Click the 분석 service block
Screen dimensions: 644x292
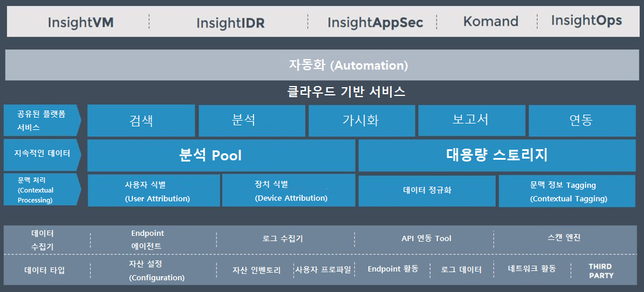coord(252,121)
